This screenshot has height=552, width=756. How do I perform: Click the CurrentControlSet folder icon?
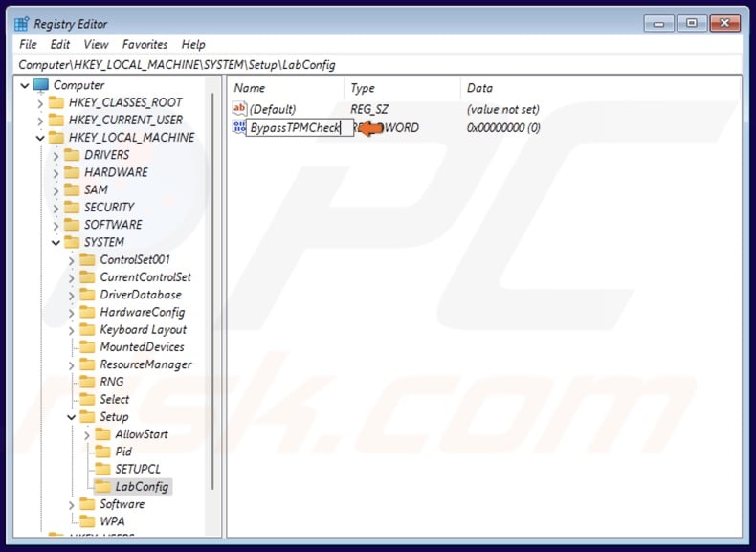pyautogui.click(x=87, y=276)
